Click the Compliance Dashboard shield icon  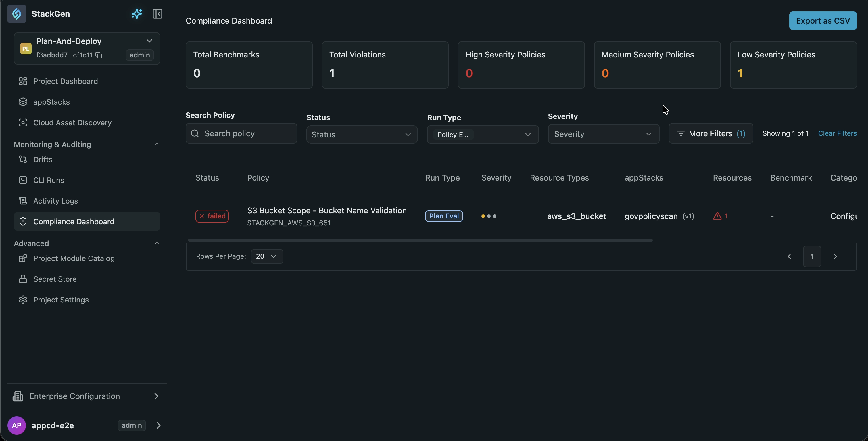[x=23, y=222]
